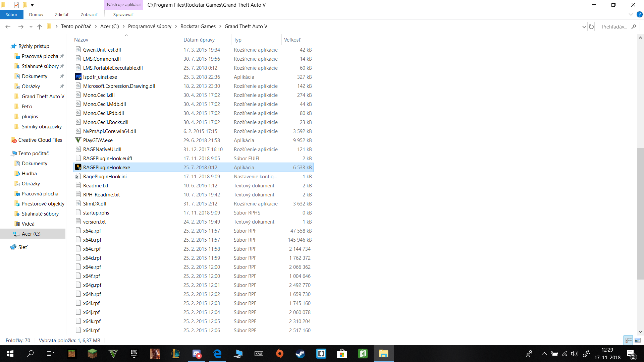Click the Help question mark icon
644x362 pixels.
tap(639, 14)
